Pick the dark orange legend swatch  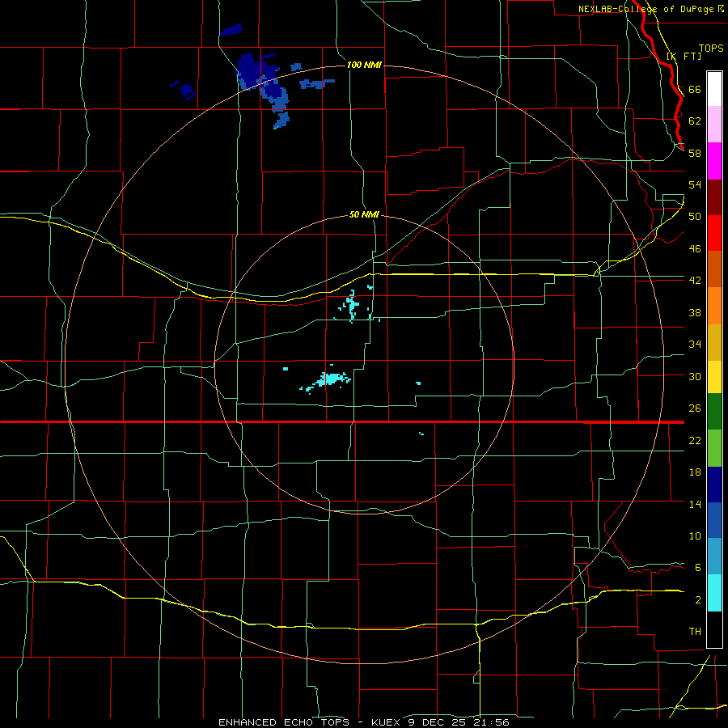pyautogui.click(x=714, y=269)
